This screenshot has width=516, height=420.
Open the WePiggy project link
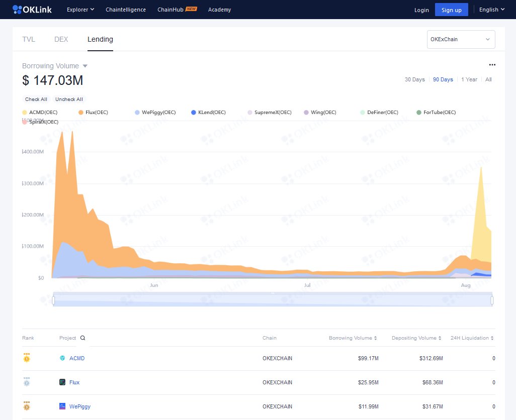tap(79, 406)
